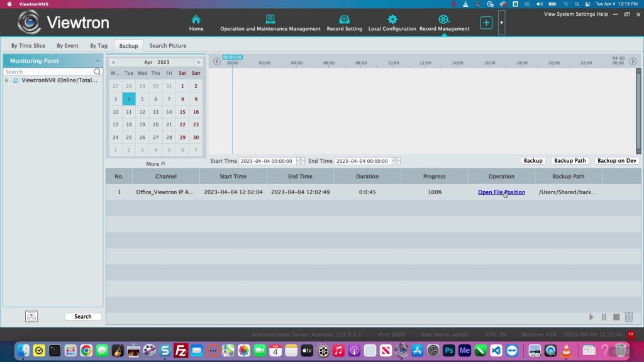
Task: Click the play backup task button
Action: pos(591,317)
